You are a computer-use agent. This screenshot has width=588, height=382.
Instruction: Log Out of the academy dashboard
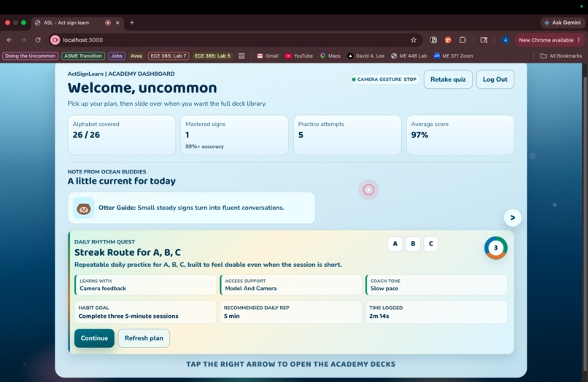coord(495,79)
